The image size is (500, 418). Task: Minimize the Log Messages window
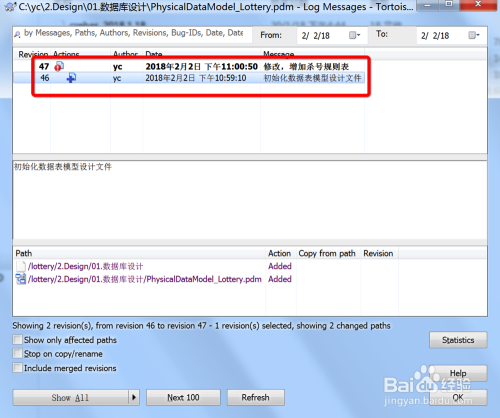[x=428, y=5]
